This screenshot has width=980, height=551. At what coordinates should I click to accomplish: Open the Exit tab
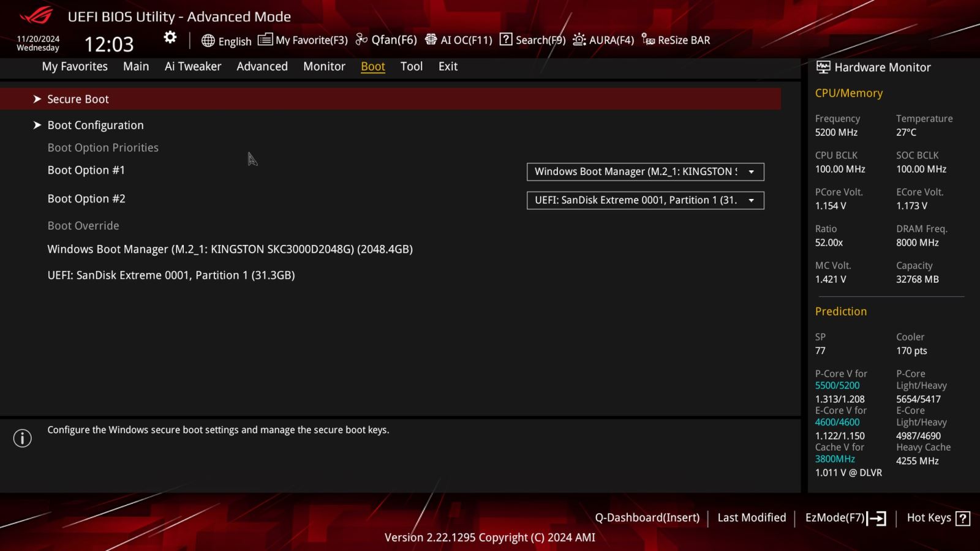[448, 66]
